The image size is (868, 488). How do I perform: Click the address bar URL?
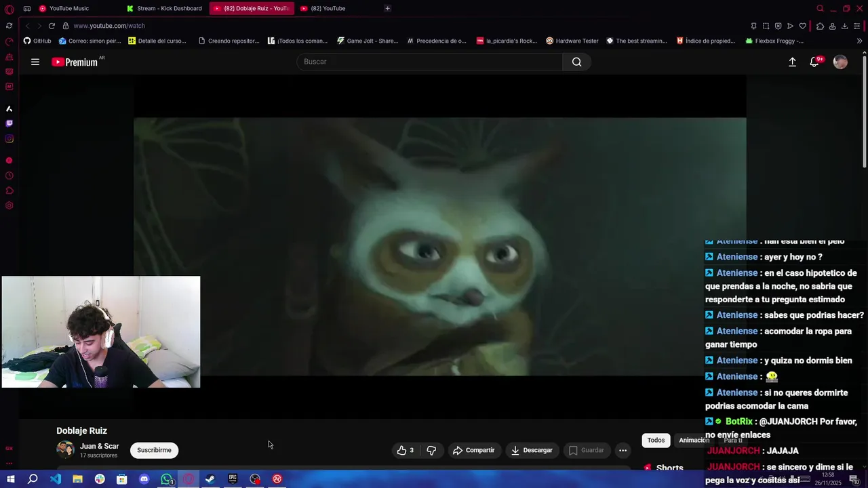[x=109, y=26]
